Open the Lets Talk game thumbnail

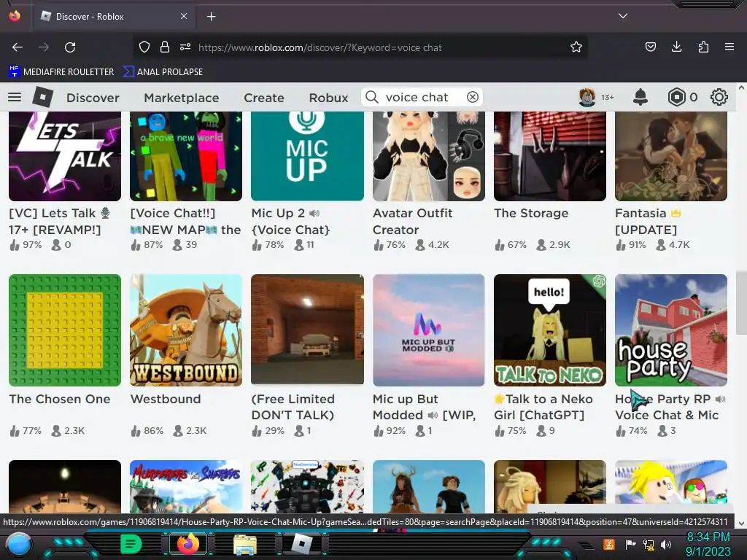tap(65, 156)
